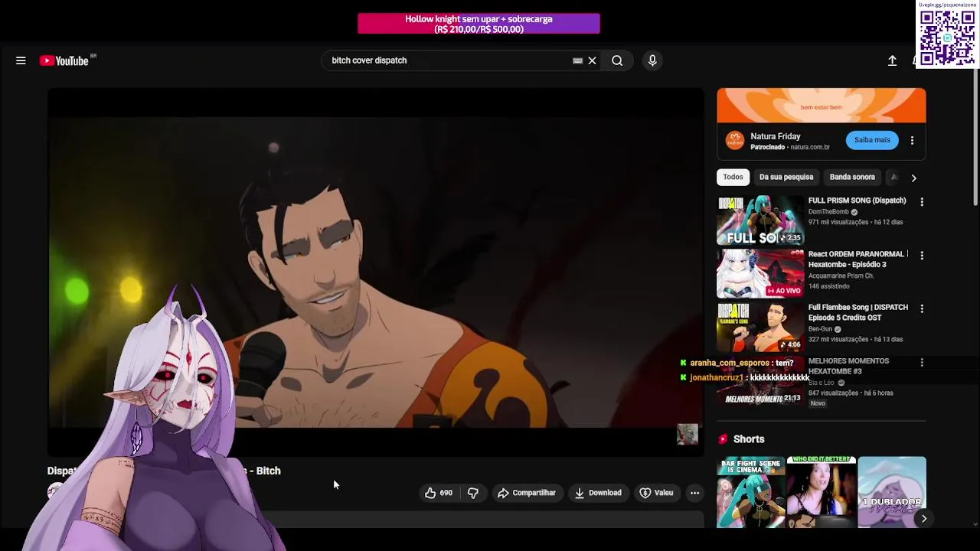This screenshot has height=551, width=980.
Task: Start voice search with the microphone icon
Action: pyautogui.click(x=652, y=60)
